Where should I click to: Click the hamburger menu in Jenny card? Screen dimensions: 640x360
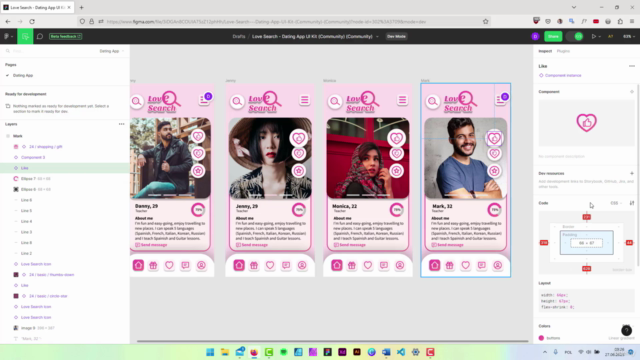click(x=304, y=100)
